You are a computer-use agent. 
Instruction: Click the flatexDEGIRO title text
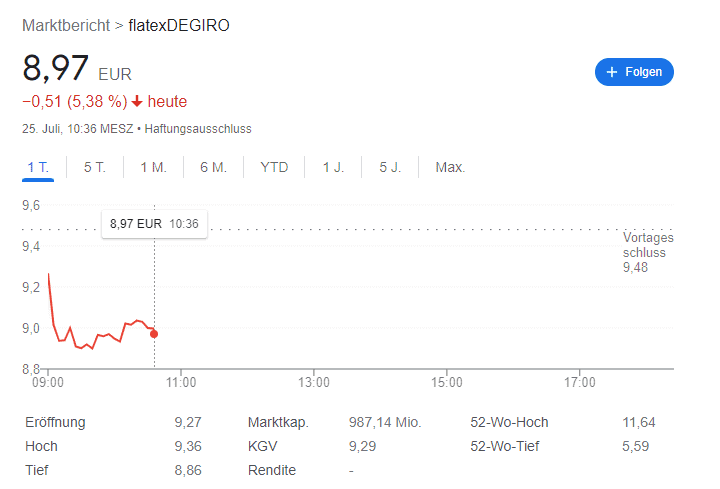coord(179,25)
